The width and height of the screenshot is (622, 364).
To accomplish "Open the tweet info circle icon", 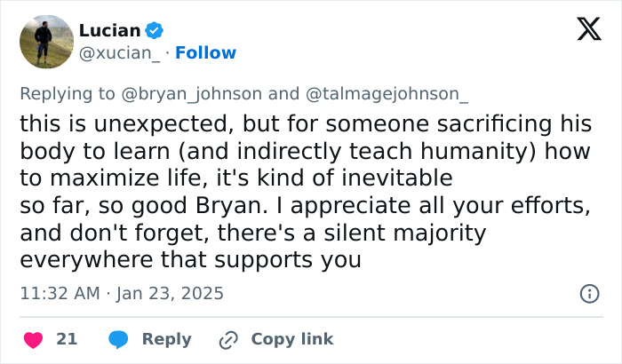I will coord(588,293).
